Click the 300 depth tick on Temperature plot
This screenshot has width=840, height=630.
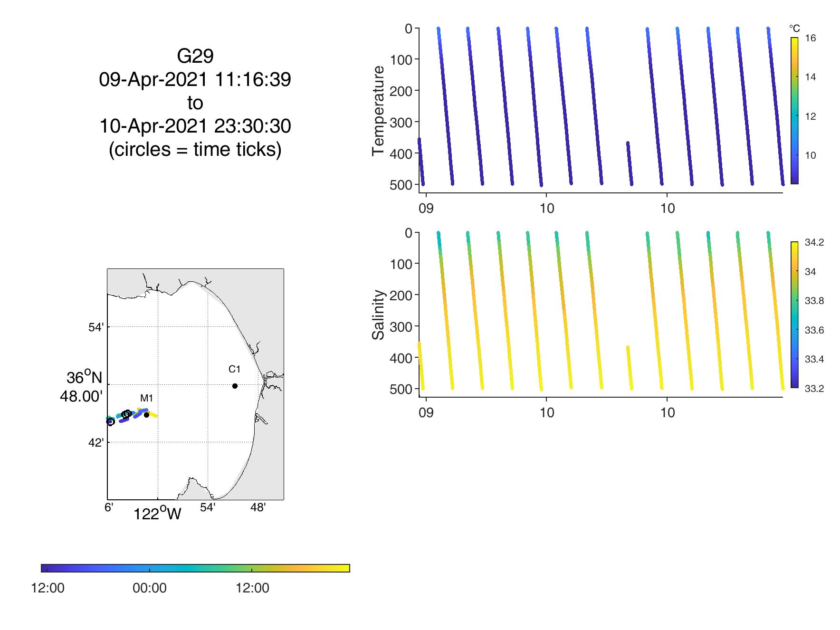[x=401, y=122]
